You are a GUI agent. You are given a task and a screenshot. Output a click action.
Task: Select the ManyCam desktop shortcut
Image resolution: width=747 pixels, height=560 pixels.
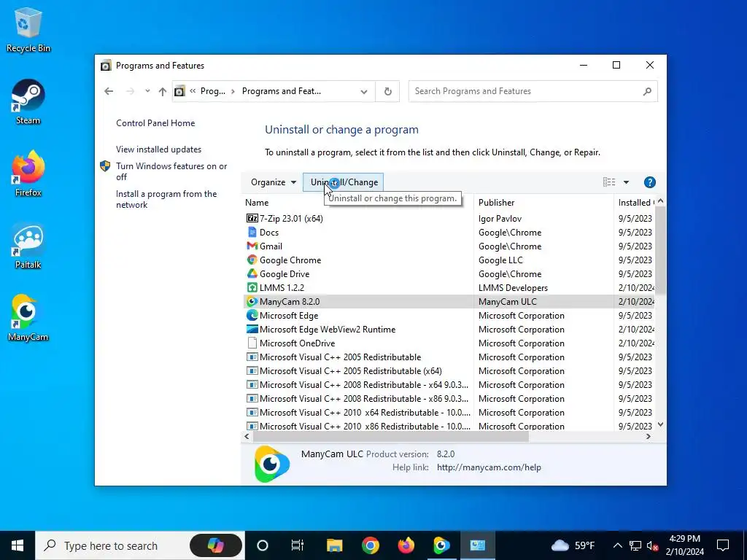[28, 318]
